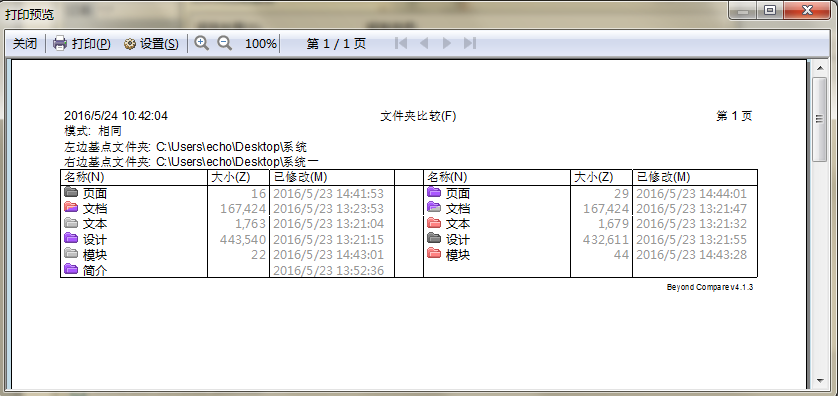Click the date 2016/5/23 14:41:53
The height and width of the screenshot is (396, 838).
point(329,193)
